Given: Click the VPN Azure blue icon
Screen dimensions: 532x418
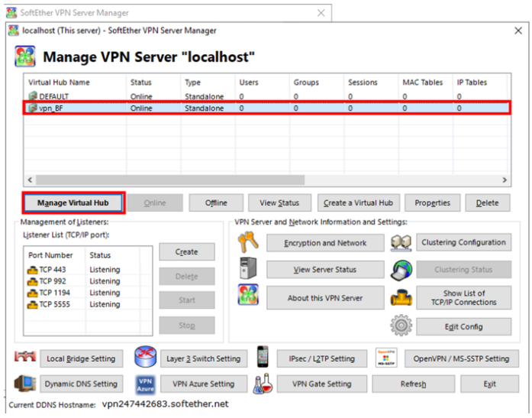Looking at the screenshot, I should [145, 384].
